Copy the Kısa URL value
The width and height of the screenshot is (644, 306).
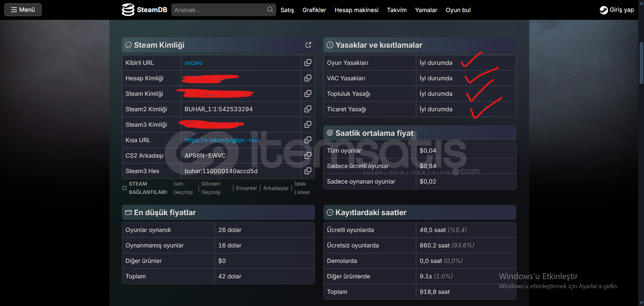tap(308, 140)
